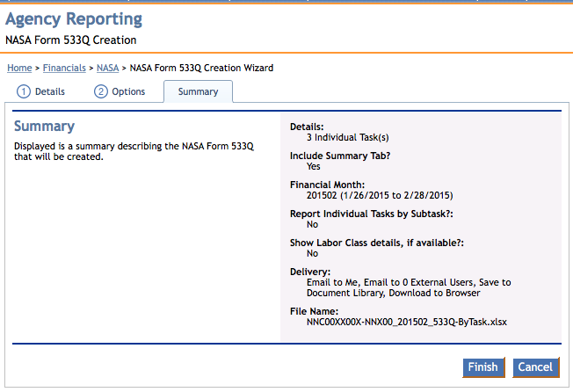Click the step 2 circle icon
Screen dimensions: 573x392
click(x=101, y=91)
